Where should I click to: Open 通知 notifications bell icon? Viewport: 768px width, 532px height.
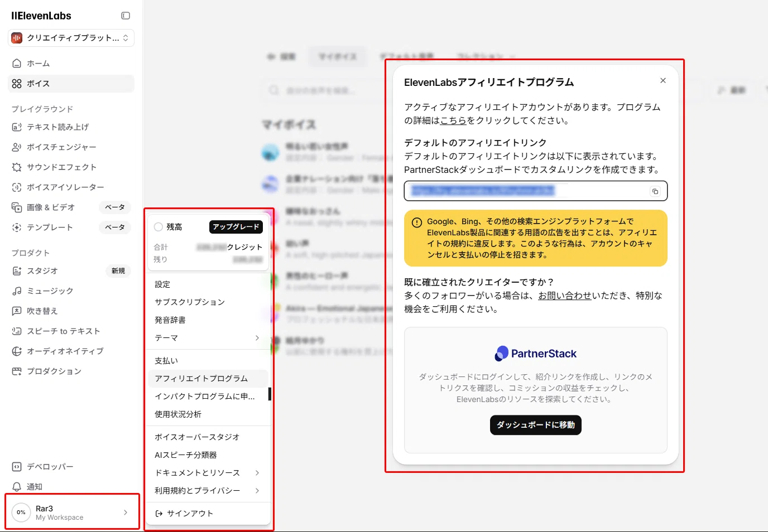coord(17,487)
